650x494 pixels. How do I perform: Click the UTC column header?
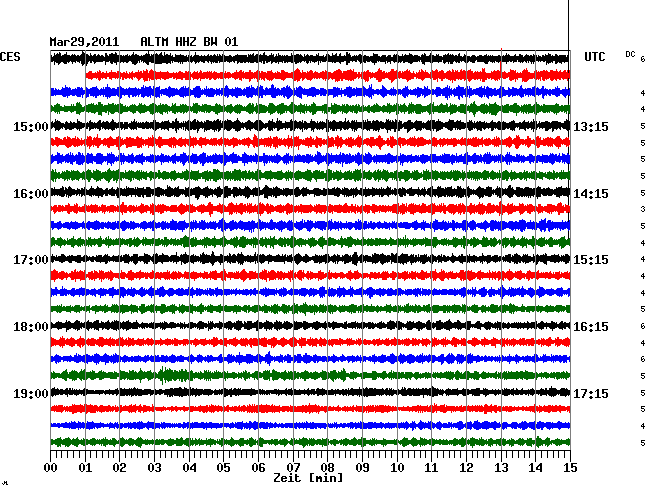click(594, 57)
